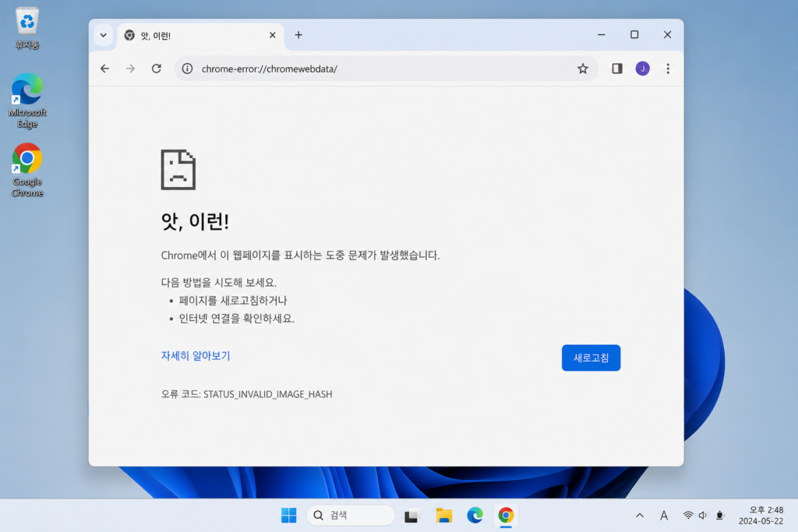The height and width of the screenshot is (532, 798).
Task: Open Chrome three-dot menu
Action: coord(668,69)
